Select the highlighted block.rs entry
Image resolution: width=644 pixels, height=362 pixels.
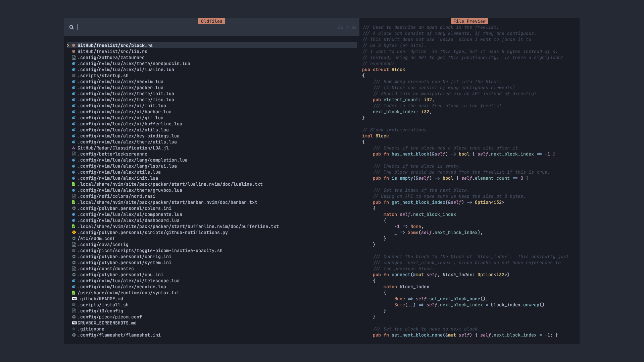click(115, 45)
